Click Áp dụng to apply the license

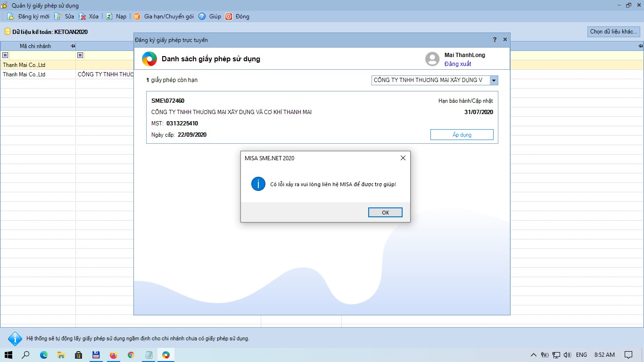462,135
